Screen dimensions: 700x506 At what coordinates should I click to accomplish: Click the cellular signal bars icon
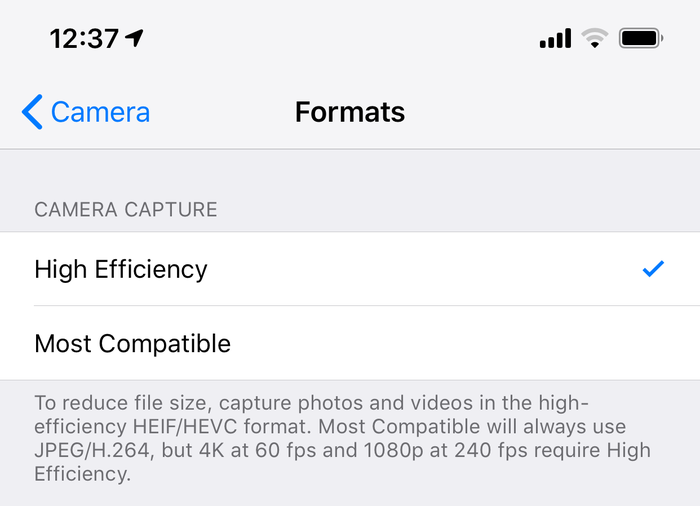pos(555,38)
